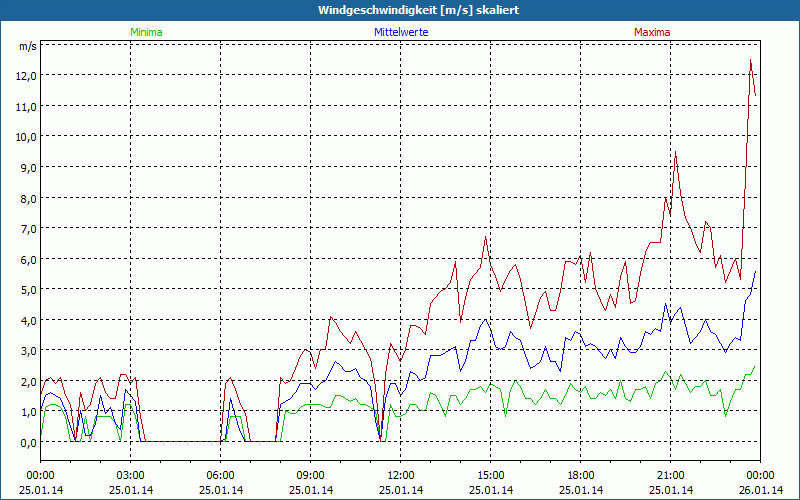Image resolution: width=800 pixels, height=500 pixels.
Task: Click the 09:00 time axis label
Action: pyautogui.click(x=311, y=476)
